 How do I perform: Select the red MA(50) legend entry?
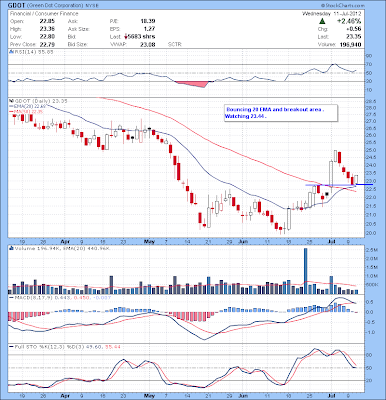[26, 111]
